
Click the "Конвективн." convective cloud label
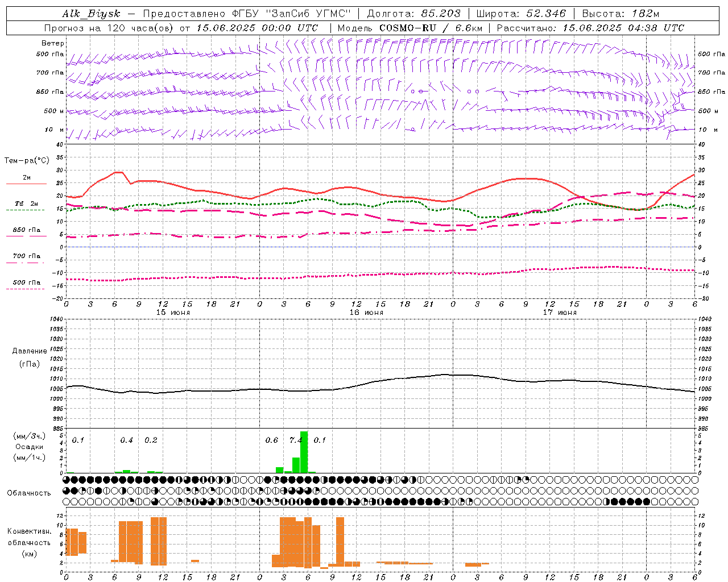[x=30, y=531]
